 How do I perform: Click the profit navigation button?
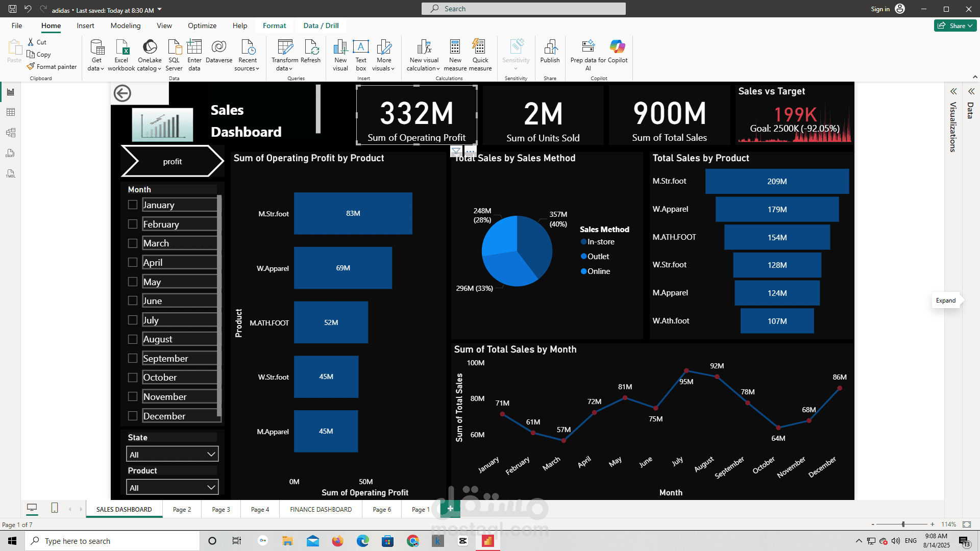(x=173, y=161)
